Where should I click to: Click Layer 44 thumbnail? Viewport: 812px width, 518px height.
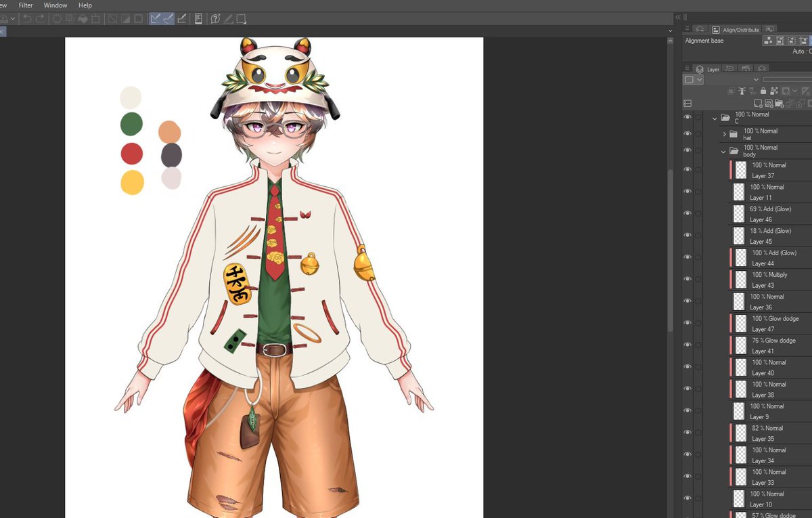(741, 258)
